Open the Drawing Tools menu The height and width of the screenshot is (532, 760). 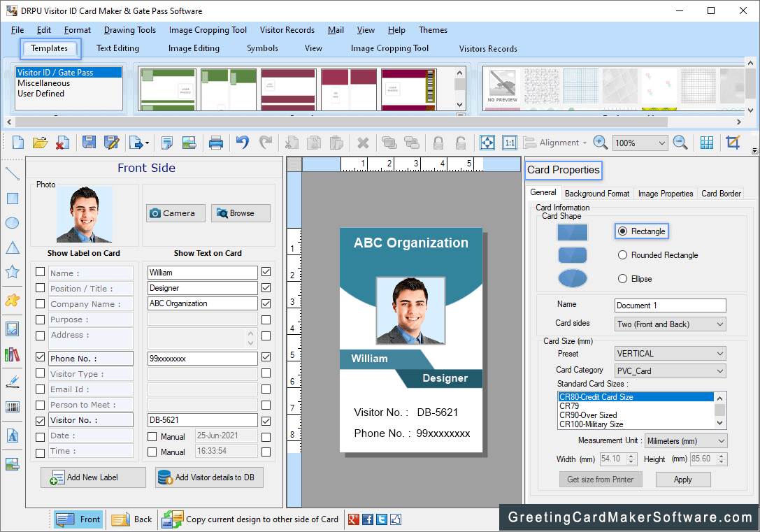[x=130, y=30]
